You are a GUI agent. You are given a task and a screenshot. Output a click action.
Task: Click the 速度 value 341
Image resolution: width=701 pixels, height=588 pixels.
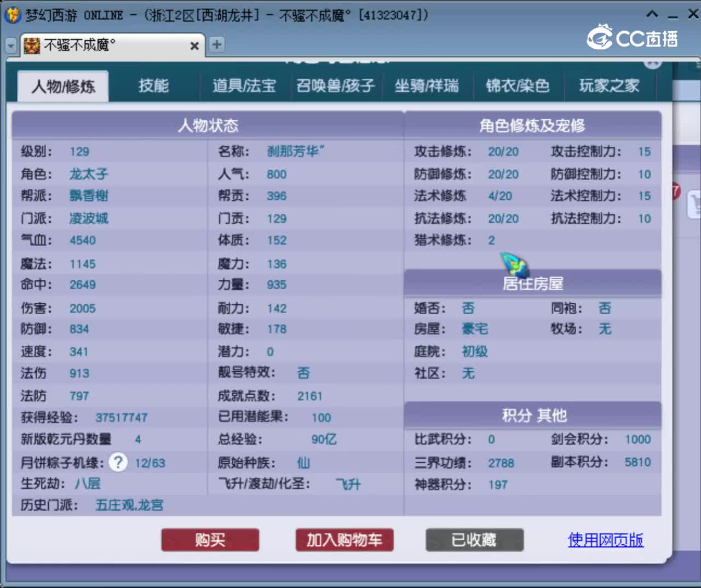(79, 351)
